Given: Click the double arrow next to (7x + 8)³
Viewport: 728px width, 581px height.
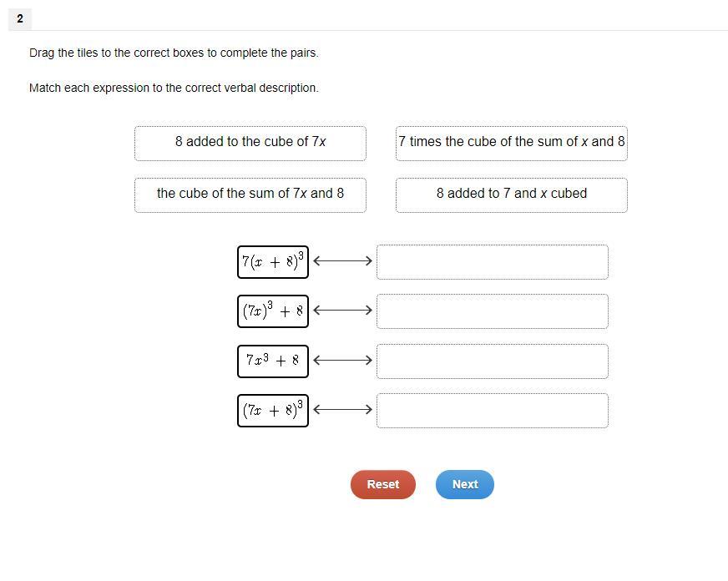Looking at the screenshot, I should click(342, 410).
